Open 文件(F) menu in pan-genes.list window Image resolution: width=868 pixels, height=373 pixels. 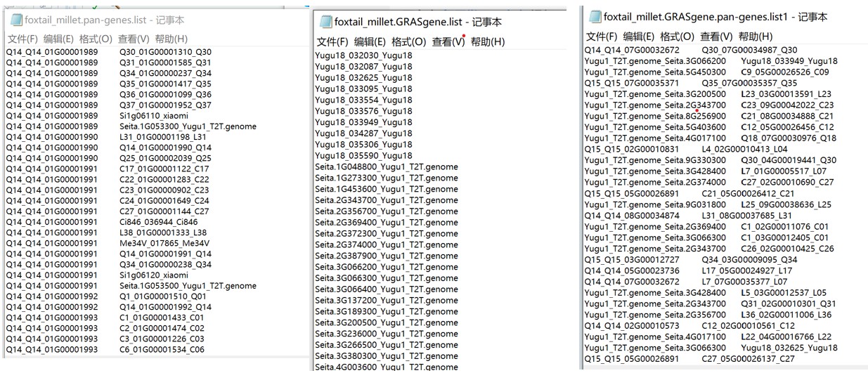(x=23, y=39)
